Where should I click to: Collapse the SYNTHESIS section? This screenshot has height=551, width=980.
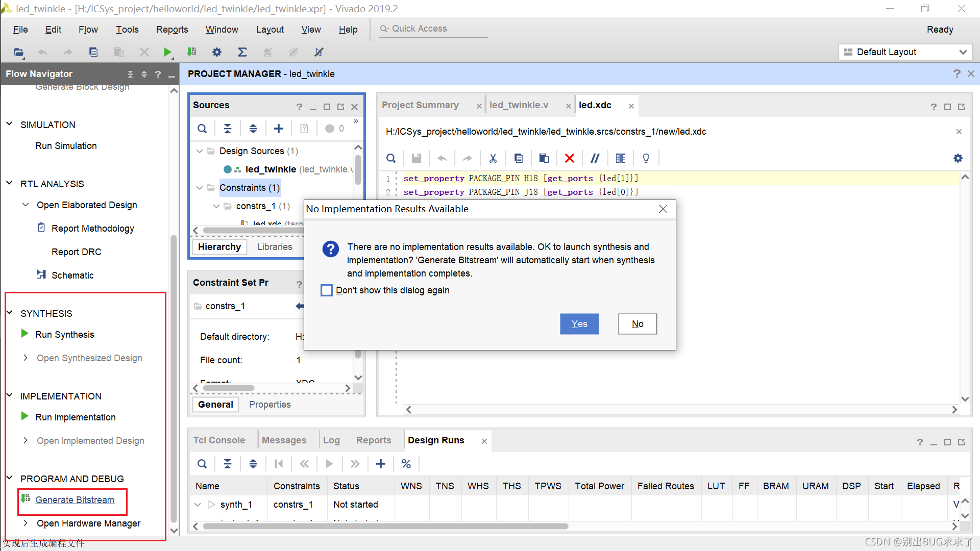pos(10,313)
